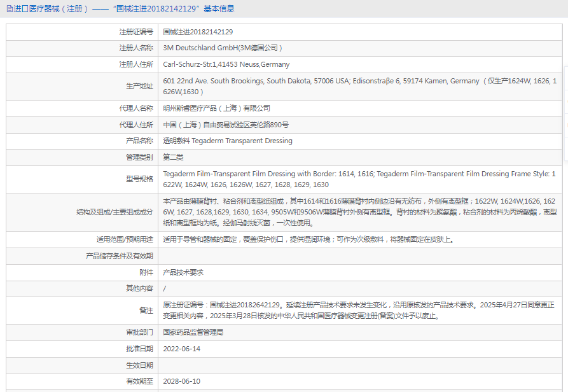The image size is (568, 392).
Task: Click 国家药品监督管理局 approval department
Action: click(193, 333)
